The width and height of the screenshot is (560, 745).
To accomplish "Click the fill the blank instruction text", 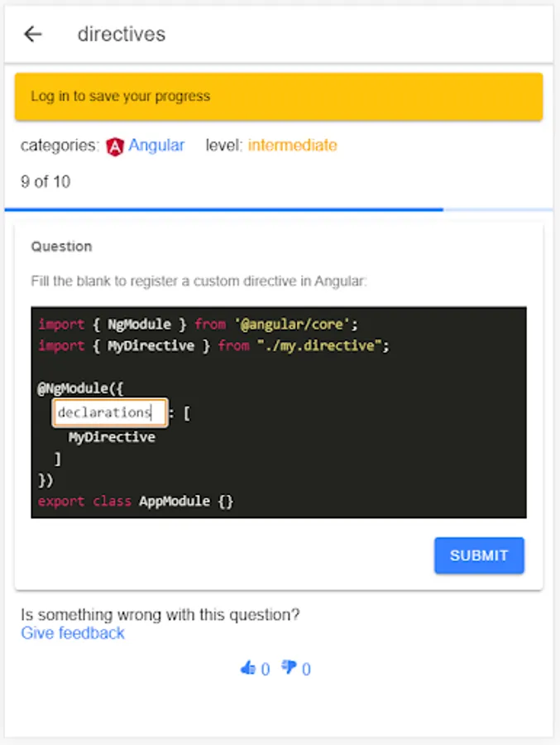I will (199, 281).
